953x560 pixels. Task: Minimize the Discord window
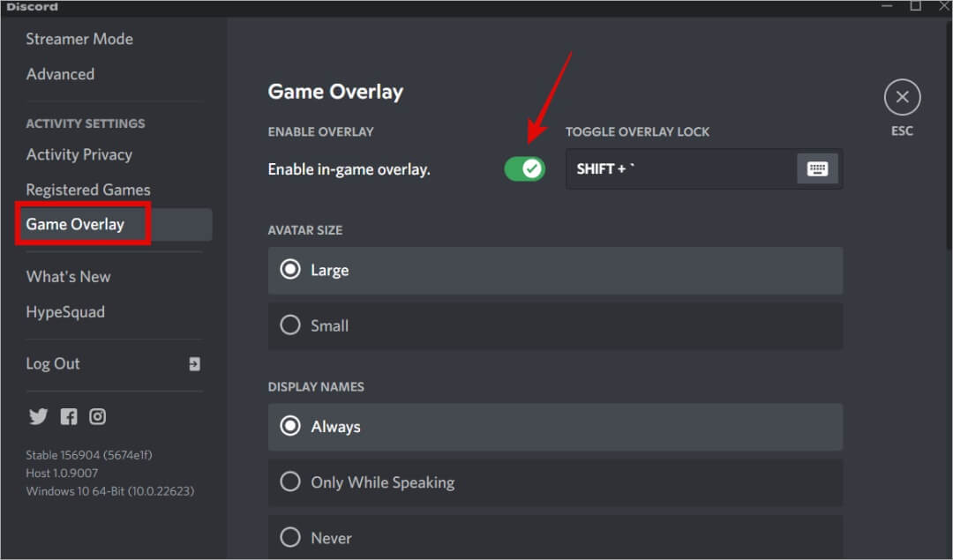(x=888, y=5)
